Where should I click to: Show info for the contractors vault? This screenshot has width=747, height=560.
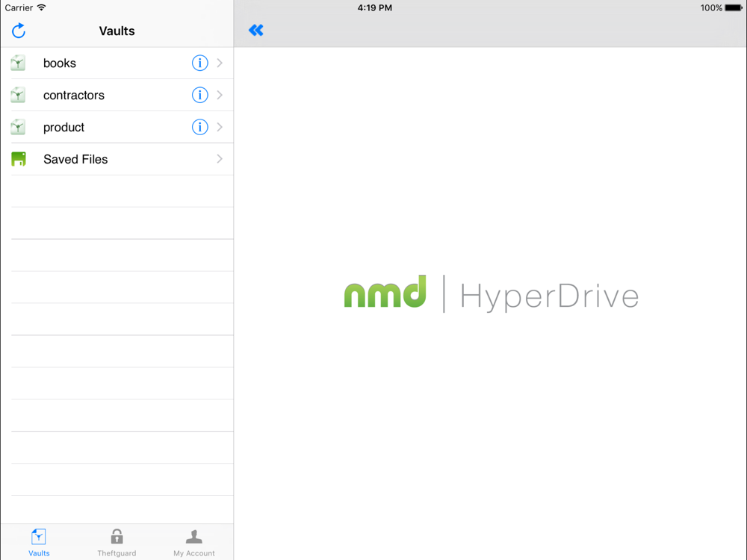click(199, 95)
